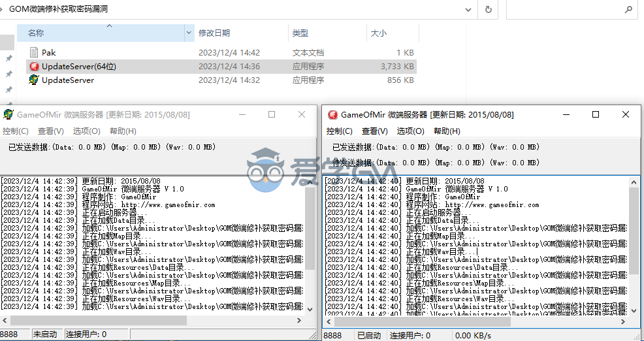The height and width of the screenshot is (341, 644).
Task: Open the 名称 column filter dropdown arrow
Action: [189, 33]
